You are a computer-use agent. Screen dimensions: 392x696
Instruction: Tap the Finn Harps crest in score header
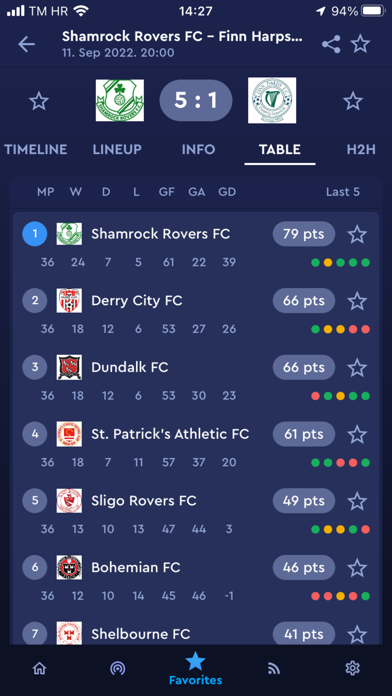click(x=272, y=100)
